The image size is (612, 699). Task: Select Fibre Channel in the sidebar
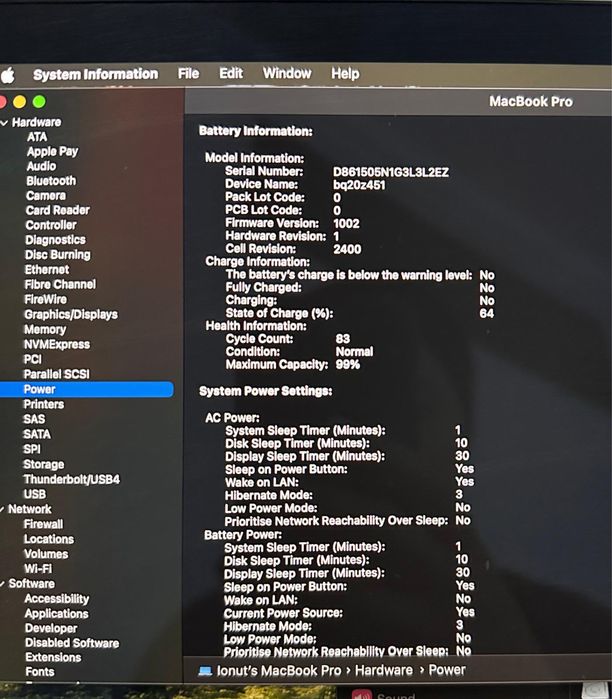(60, 284)
